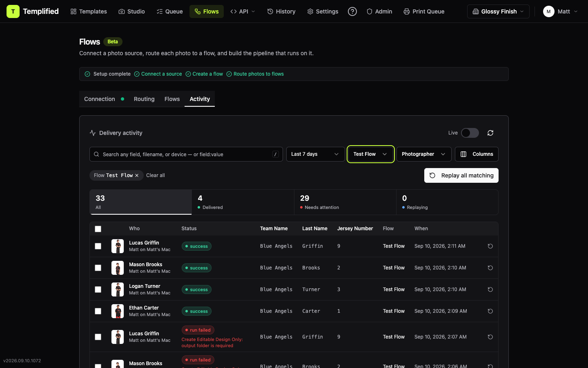Switch to the Connection tab

[x=104, y=99]
